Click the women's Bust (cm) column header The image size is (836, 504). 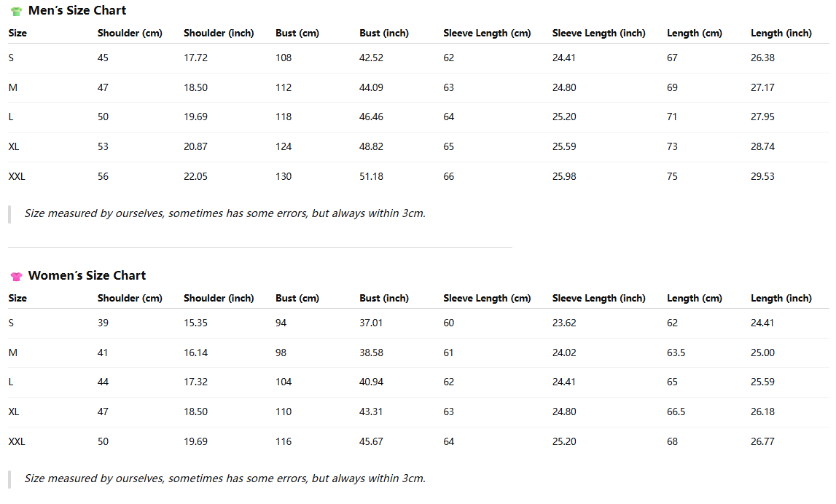click(x=297, y=298)
